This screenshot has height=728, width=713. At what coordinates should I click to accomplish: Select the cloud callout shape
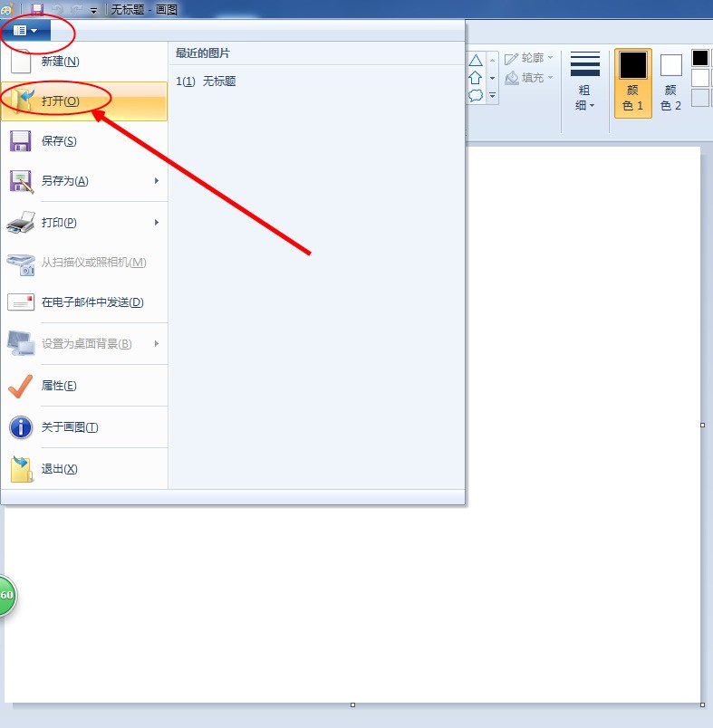click(475, 95)
